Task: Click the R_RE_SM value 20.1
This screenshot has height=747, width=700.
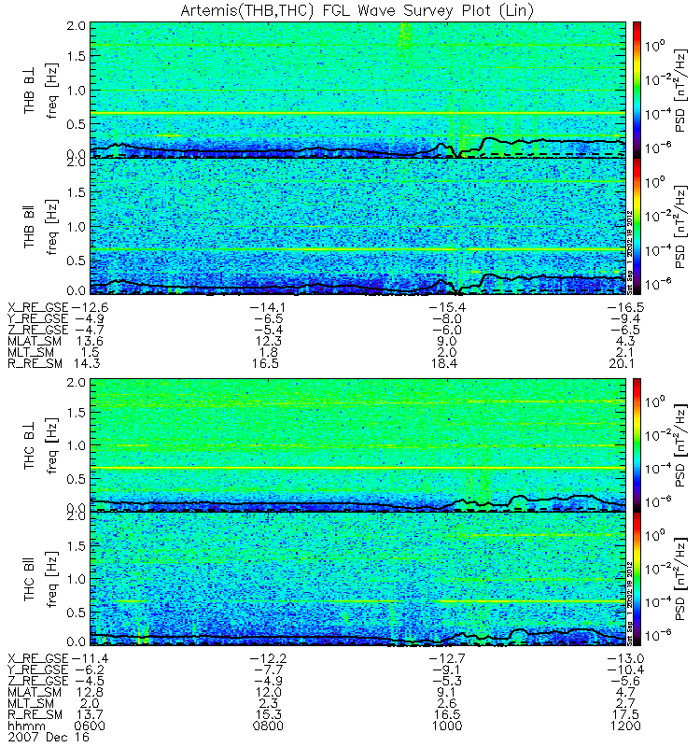Action: (x=622, y=363)
